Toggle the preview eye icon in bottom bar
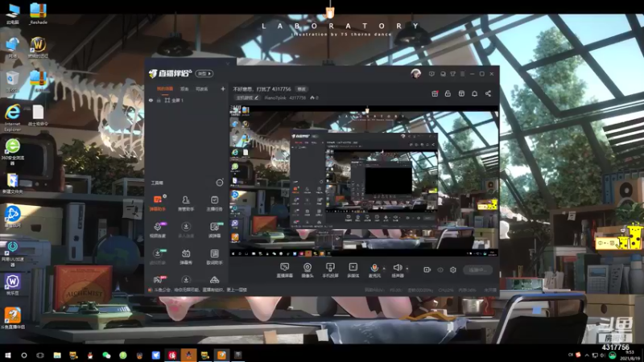Screen dimensions: 644x362 pyautogui.click(x=440, y=269)
